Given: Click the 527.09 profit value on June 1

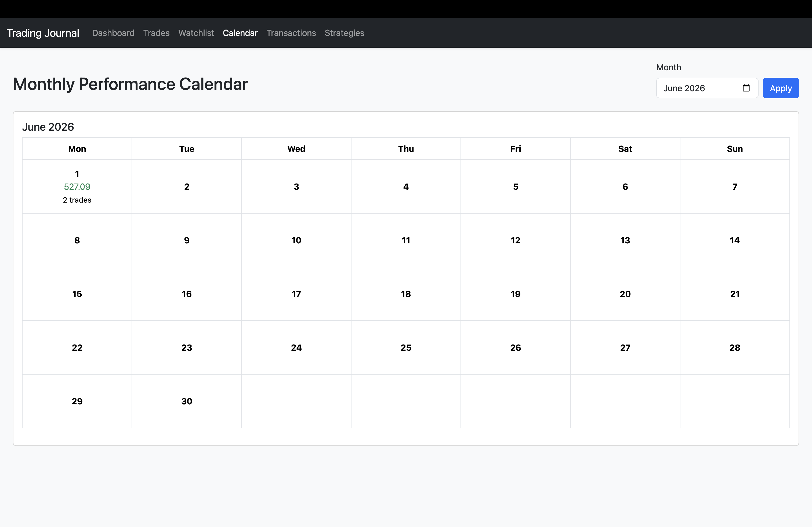Looking at the screenshot, I should 77,187.
